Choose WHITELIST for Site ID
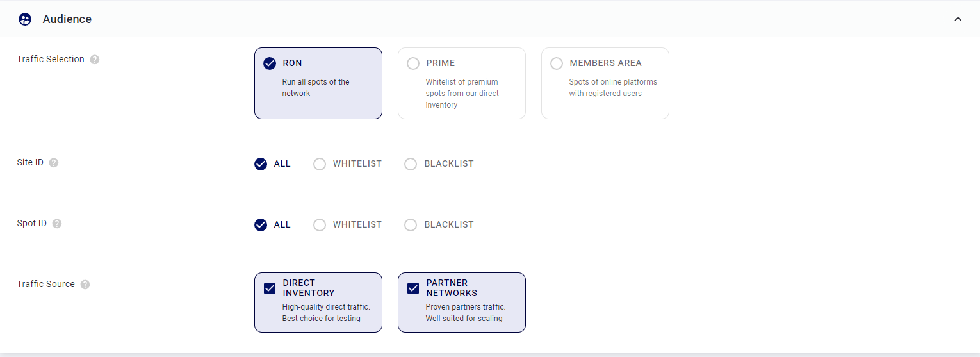 tap(347, 163)
